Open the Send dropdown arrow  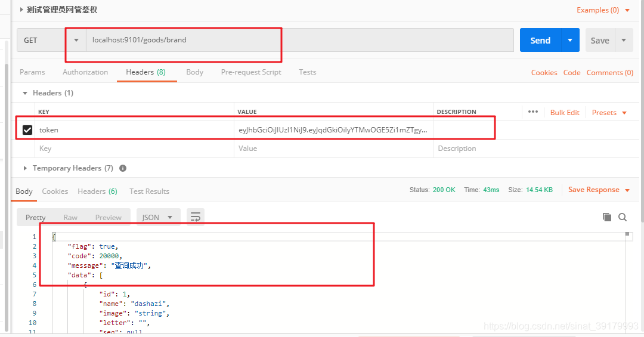[570, 41]
